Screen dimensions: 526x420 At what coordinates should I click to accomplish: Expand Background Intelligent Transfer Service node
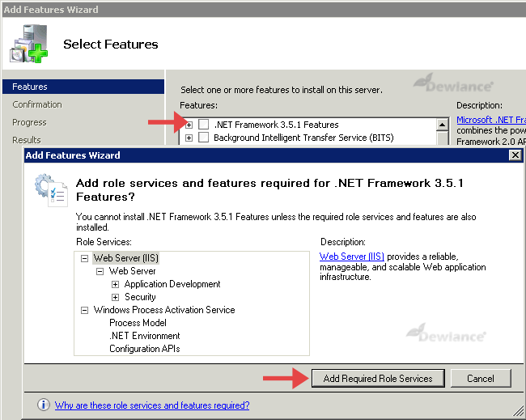(189, 138)
